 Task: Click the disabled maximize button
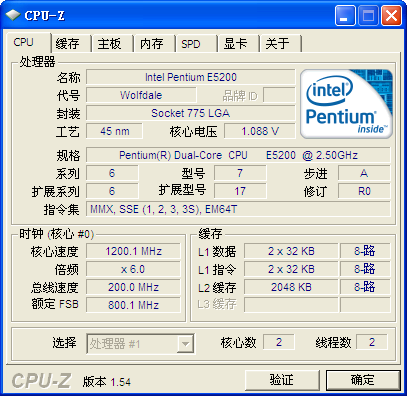pos(368,15)
